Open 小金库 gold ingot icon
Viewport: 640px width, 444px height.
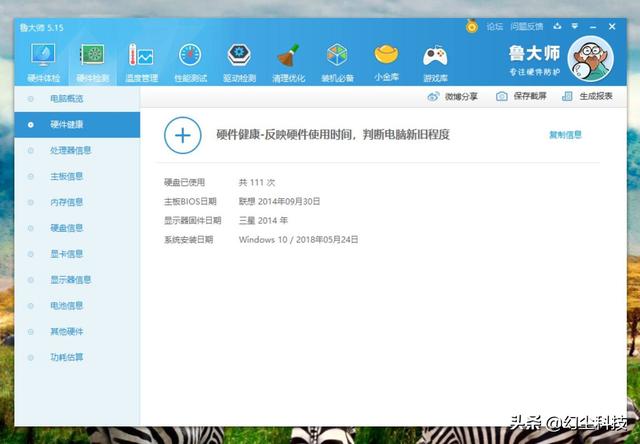point(386,55)
